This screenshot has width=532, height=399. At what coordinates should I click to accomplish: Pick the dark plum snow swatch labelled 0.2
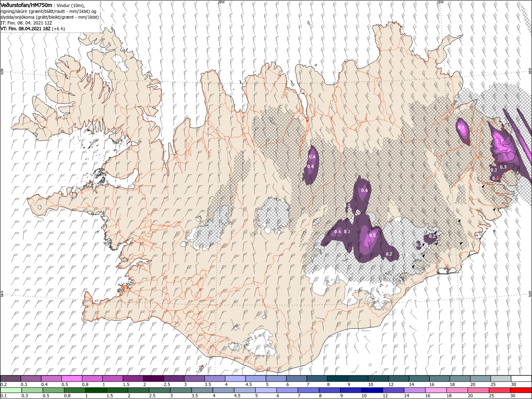click(x=10, y=379)
